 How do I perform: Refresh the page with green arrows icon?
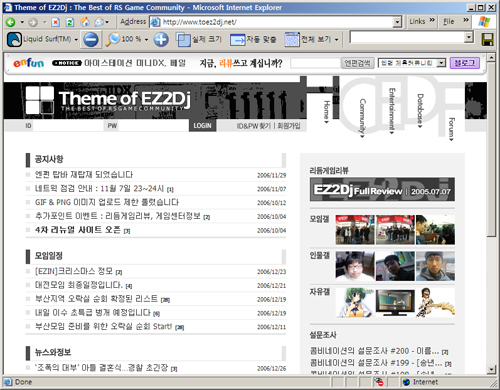70,22
